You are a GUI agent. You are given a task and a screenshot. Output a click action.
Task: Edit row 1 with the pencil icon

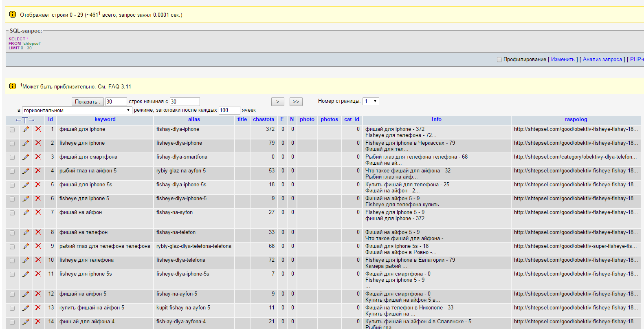[26, 129]
